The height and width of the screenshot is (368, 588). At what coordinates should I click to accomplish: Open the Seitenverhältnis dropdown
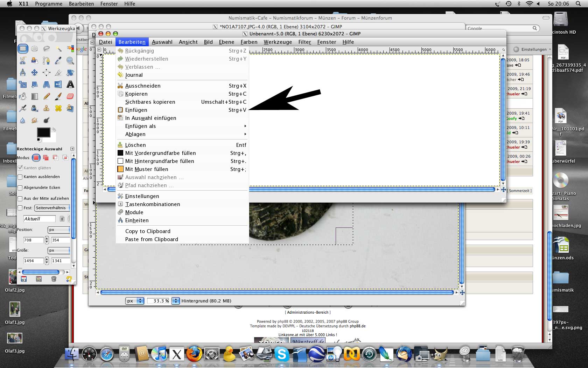click(x=52, y=208)
